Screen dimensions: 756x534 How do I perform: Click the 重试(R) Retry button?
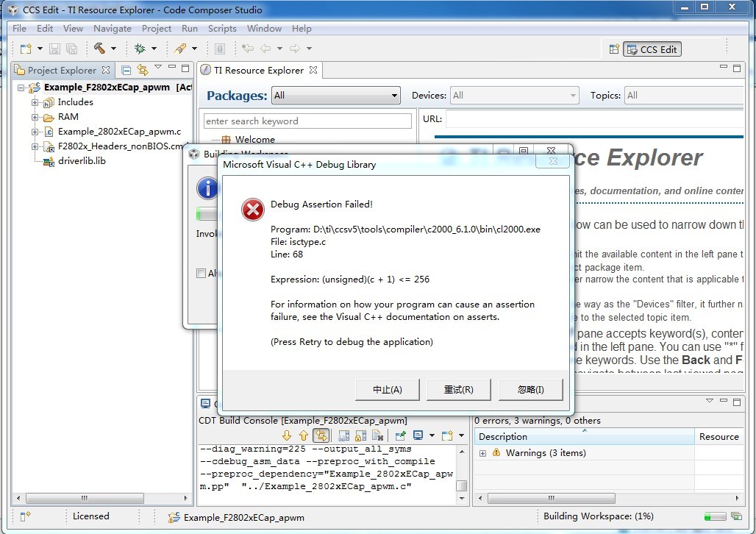pyautogui.click(x=458, y=389)
